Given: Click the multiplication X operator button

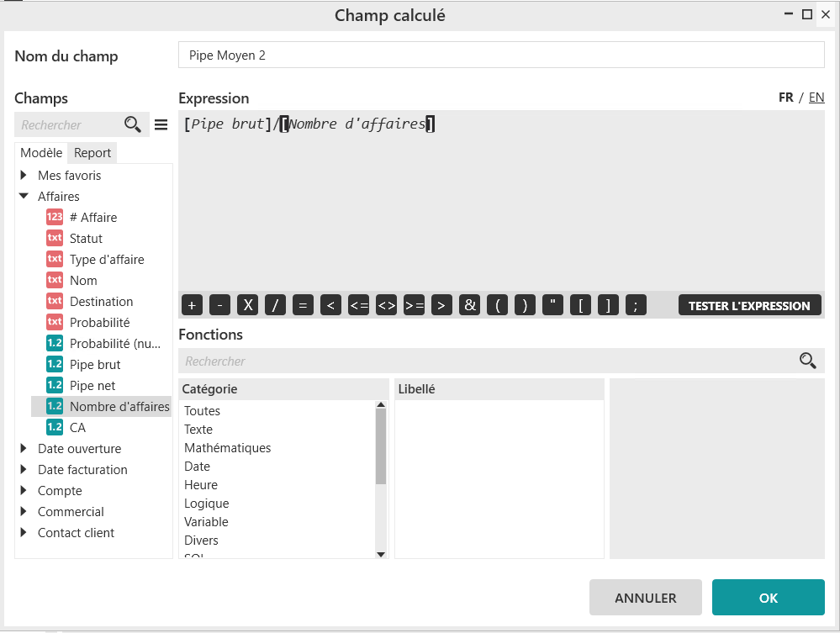Looking at the screenshot, I should pos(247,305).
